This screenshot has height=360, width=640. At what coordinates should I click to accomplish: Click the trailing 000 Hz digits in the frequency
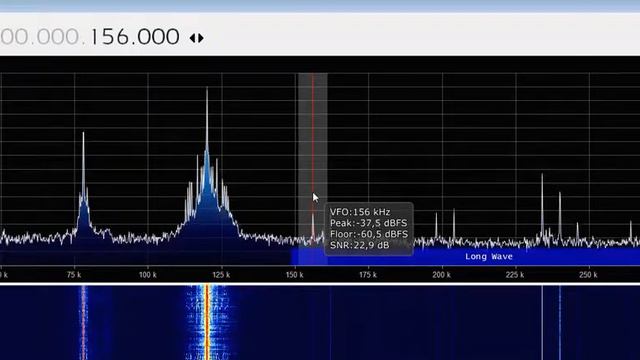tap(158, 37)
